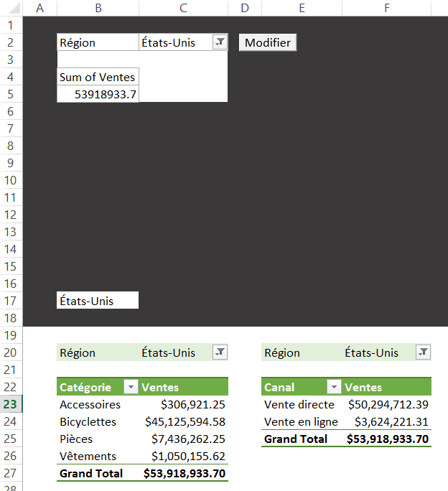
Task: Click the Vente en ligne cell
Action: point(301,421)
